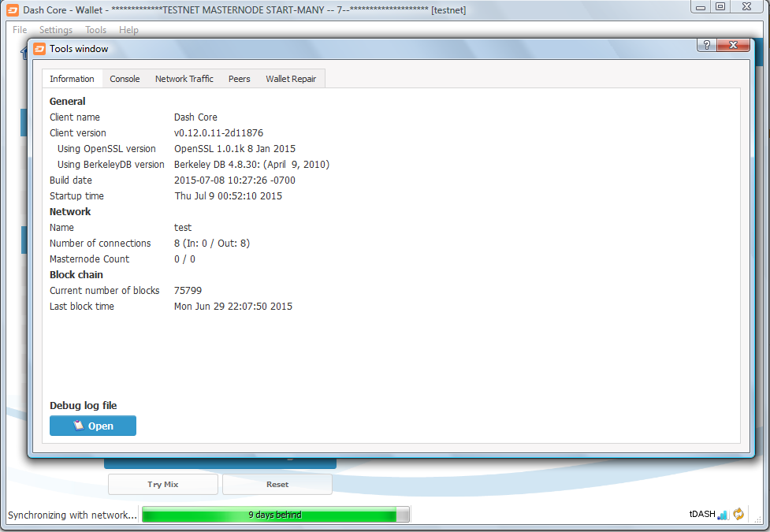Minimize the main Dash Core window

pos(701,6)
